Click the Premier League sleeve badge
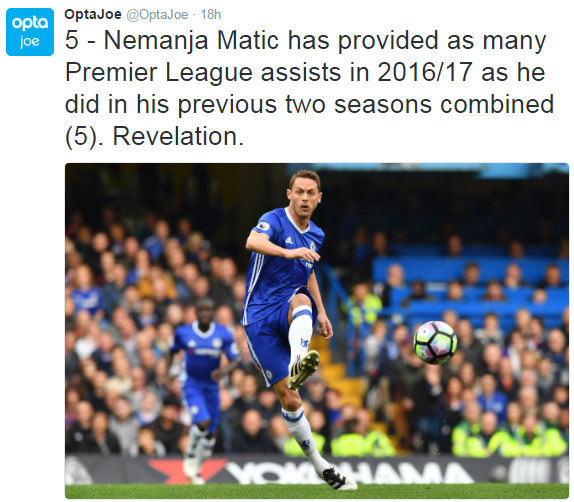 click(263, 227)
